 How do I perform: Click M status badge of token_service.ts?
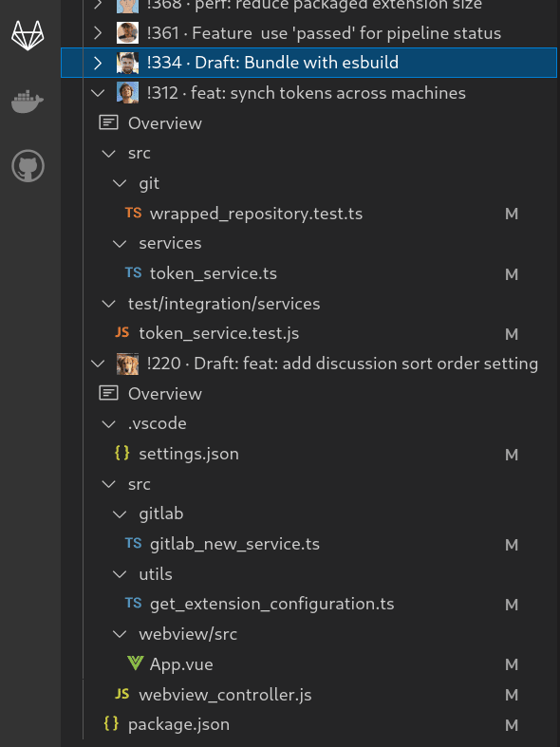[512, 274]
